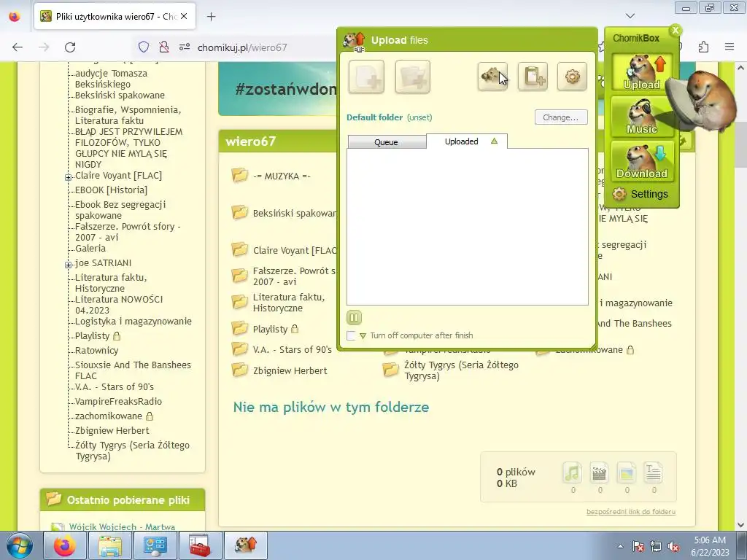
Task: Click the hamster icon button in the Upload window
Action: click(x=492, y=76)
